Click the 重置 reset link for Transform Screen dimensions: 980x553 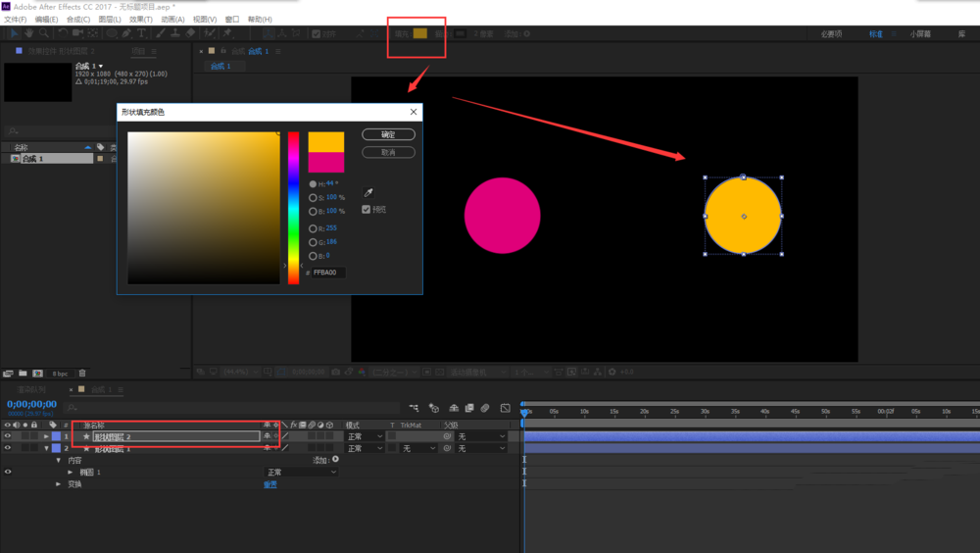pos(270,484)
